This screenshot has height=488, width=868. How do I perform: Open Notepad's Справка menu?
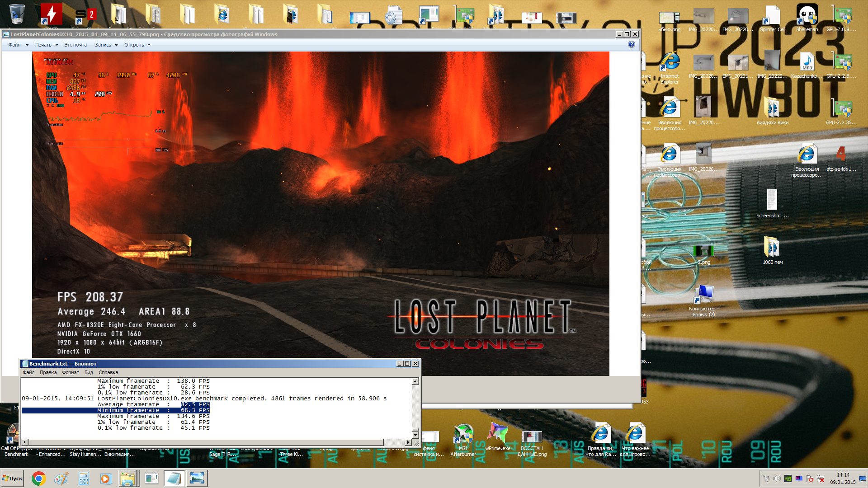(x=108, y=372)
